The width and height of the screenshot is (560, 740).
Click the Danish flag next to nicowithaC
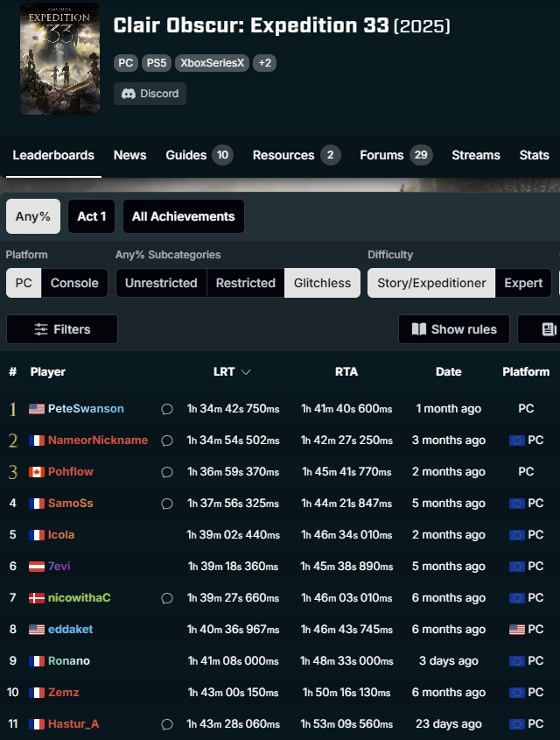pos(37,598)
